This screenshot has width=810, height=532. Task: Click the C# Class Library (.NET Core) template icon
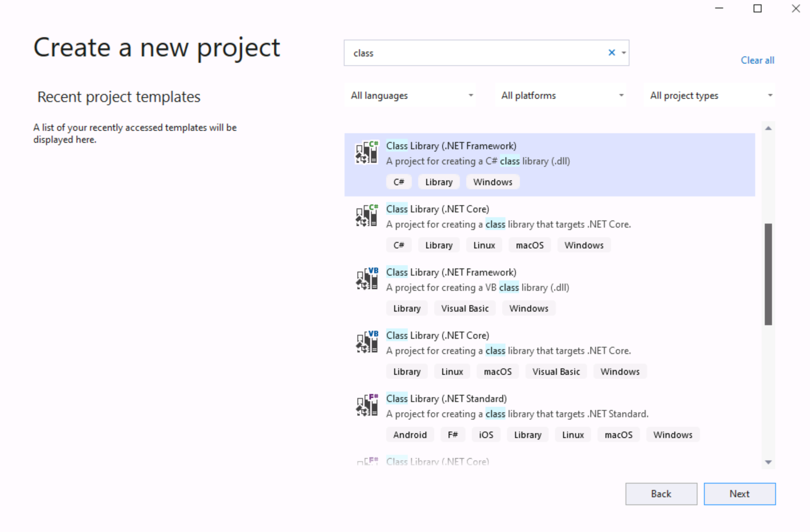point(367,216)
